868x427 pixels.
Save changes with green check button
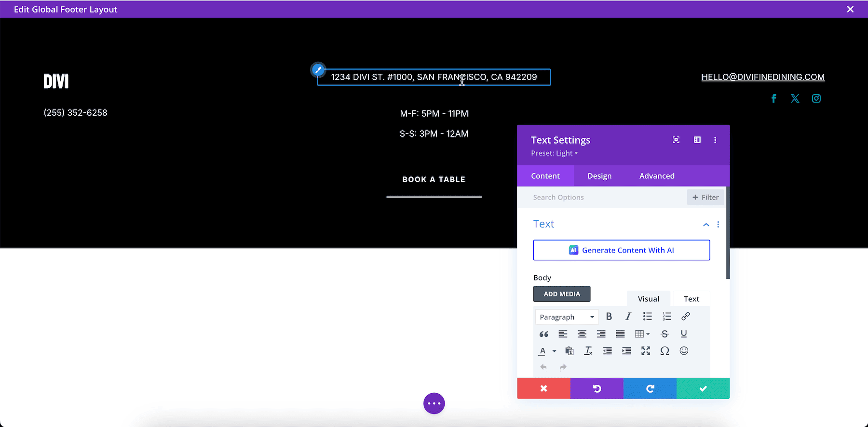tap(703, 388)
